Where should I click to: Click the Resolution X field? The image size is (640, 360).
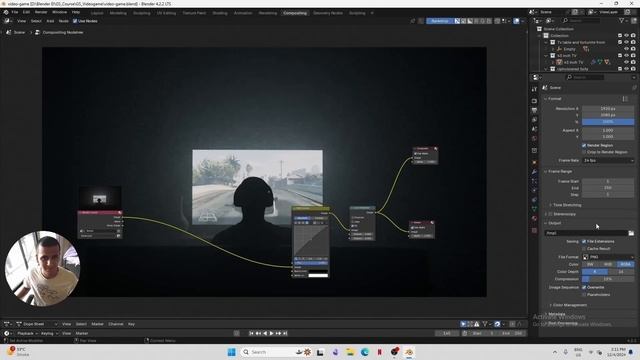(608, 109)
